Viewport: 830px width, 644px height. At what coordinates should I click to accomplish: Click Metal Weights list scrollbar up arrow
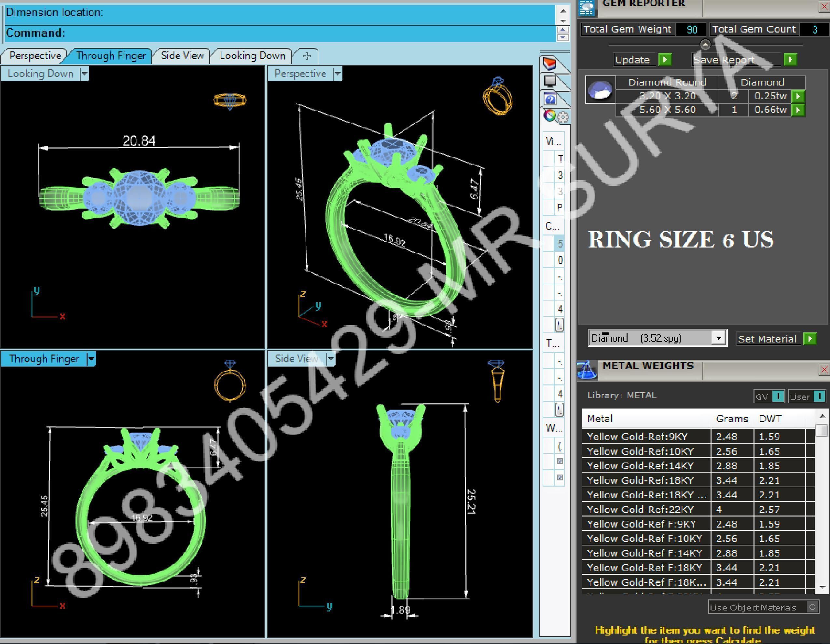pyautogui.click(x=823, y=416)
